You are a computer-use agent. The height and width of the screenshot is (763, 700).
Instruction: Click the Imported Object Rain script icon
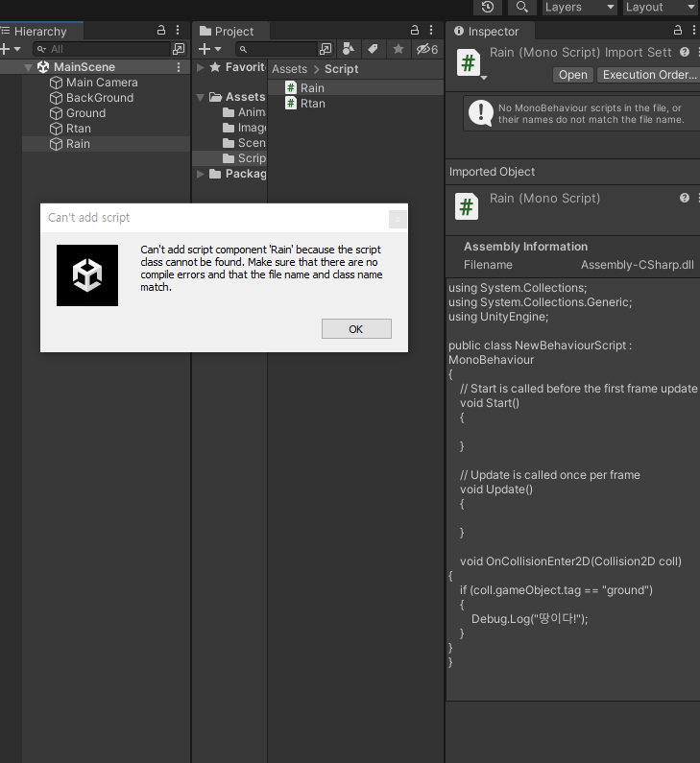467,206
